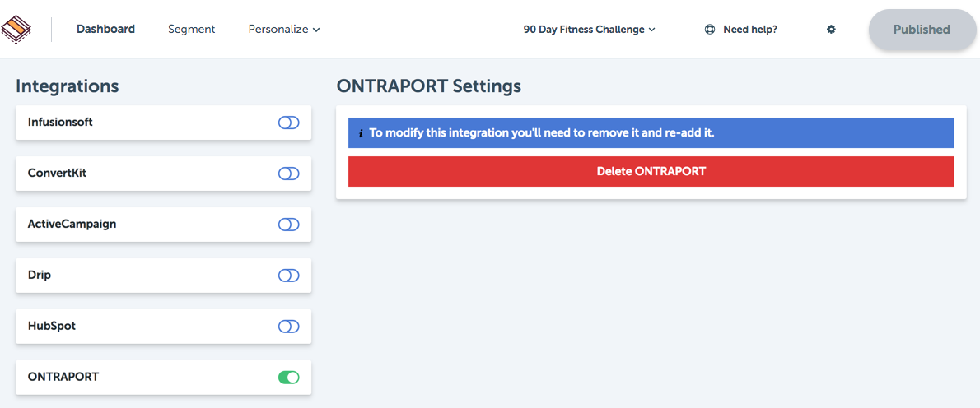Enable the Infusionsoft integration toggle
The width and height of the screenshot is (980, 408).
coord(289,123)
